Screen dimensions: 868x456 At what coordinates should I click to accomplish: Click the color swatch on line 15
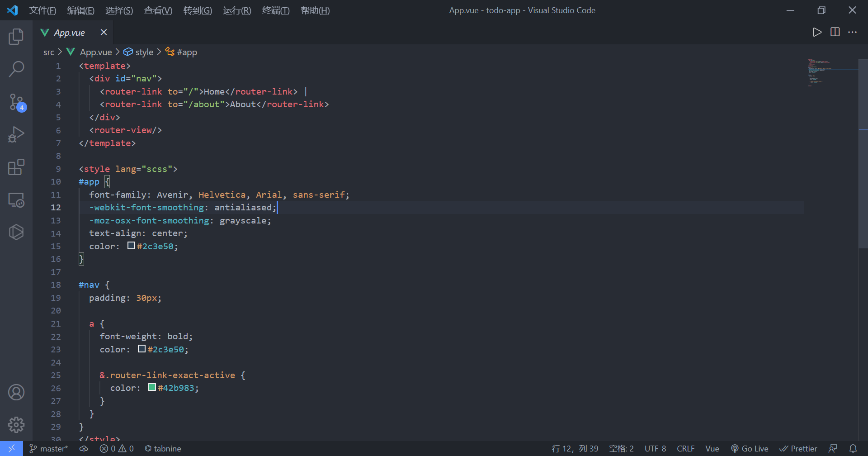pyautogui.click(x=131, y=246)
